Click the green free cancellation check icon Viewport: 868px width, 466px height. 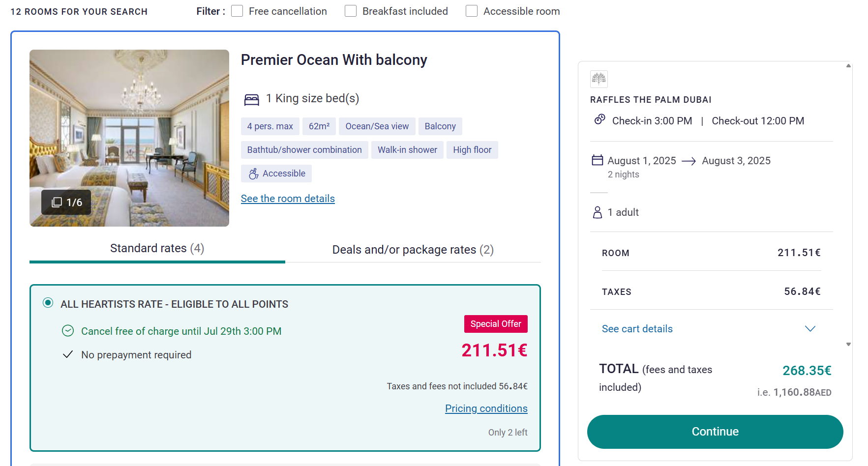68,331
